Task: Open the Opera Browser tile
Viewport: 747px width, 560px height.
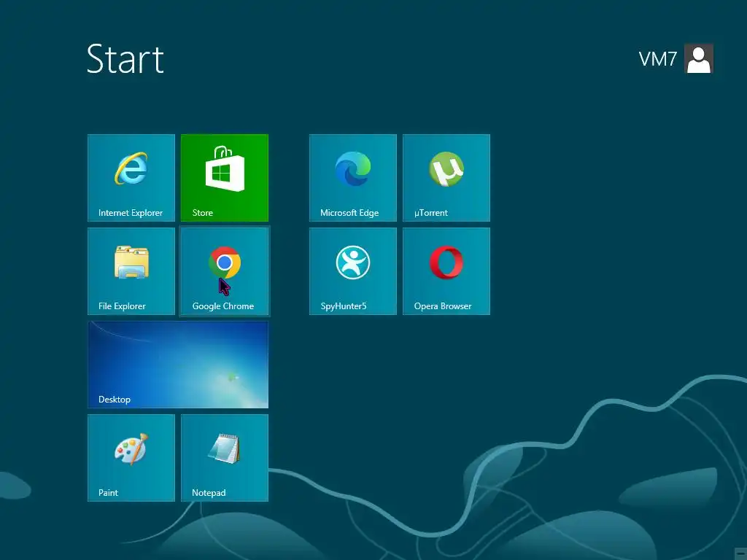Action: click(x=446, y=271)
